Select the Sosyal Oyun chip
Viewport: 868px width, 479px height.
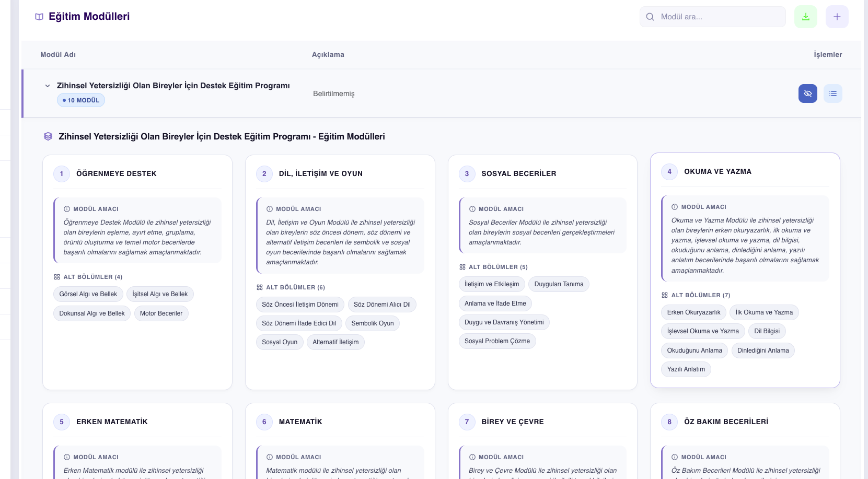point(280,342)
